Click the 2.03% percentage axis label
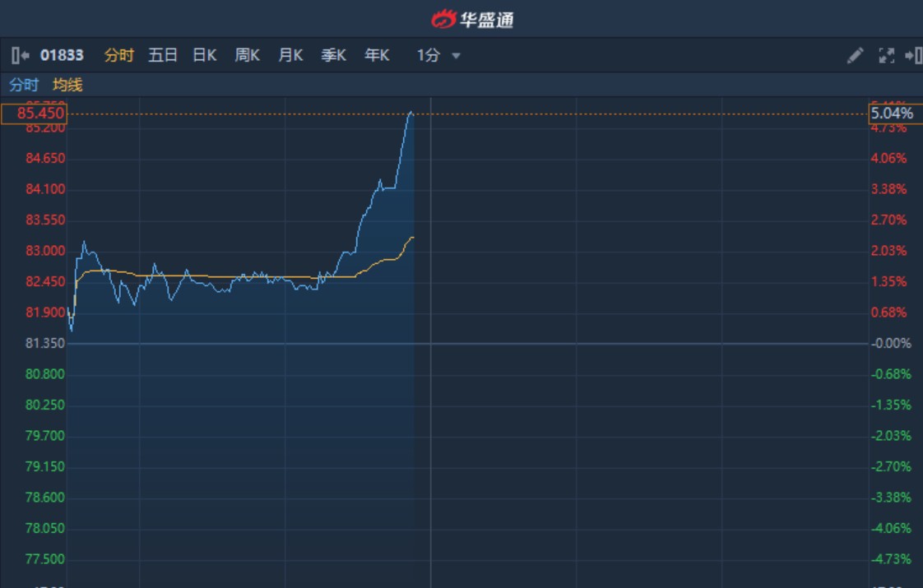Screen dimensions: 923x588 888,251
